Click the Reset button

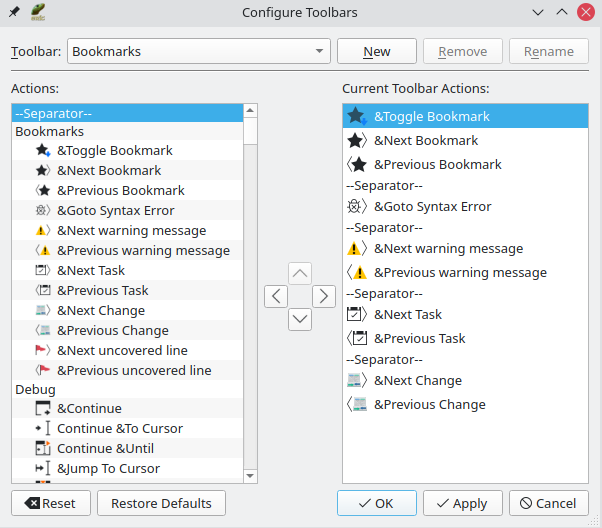pos(51,503)
